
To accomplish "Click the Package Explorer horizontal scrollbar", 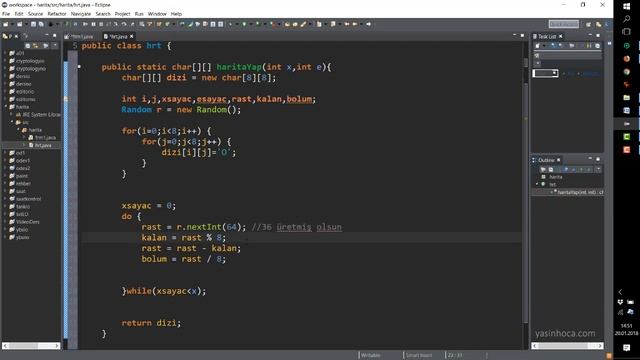I will [x=31, y=346].
